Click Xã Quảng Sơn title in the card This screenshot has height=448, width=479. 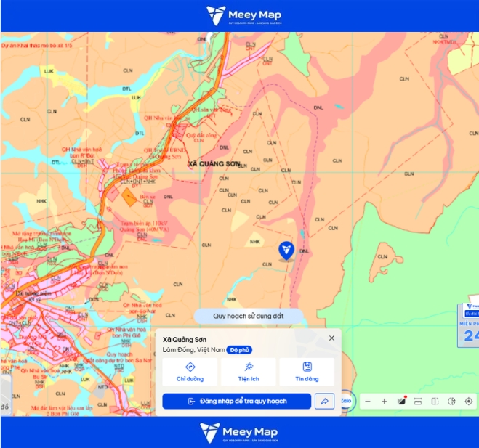click(x=185, y=340)
